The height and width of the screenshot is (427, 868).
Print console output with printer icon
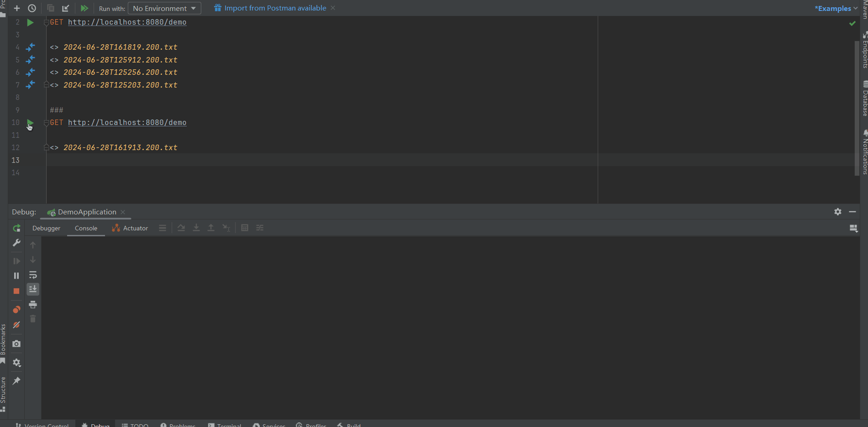(33, 304)
